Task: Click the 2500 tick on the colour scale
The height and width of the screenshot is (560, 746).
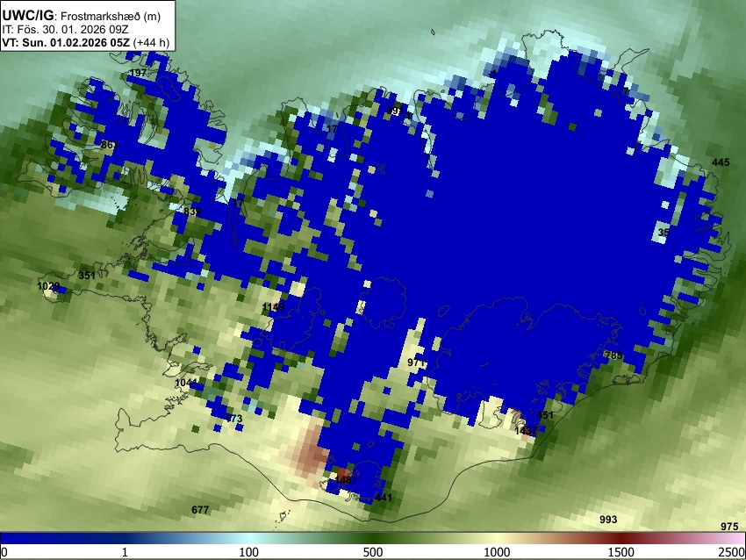Action: click(732, 552)
